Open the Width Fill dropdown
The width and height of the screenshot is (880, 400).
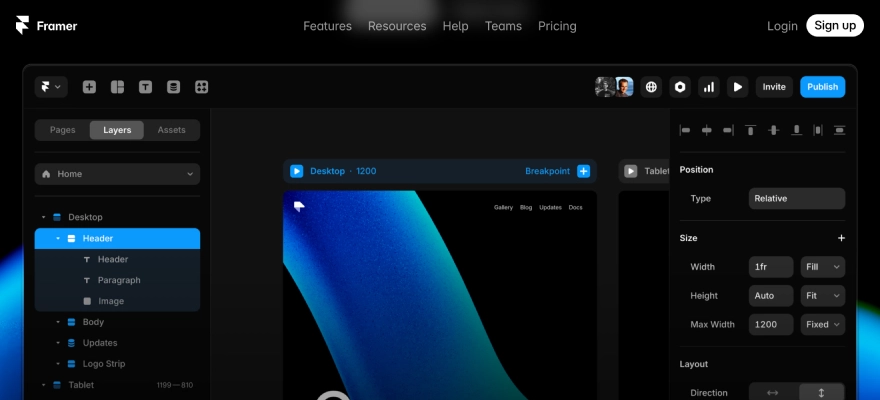[822, 267]
